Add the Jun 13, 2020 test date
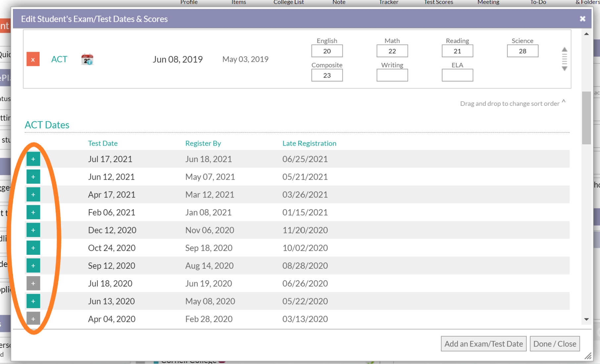The width and height of the screenshot is (600, 364). tap(33, 301)
